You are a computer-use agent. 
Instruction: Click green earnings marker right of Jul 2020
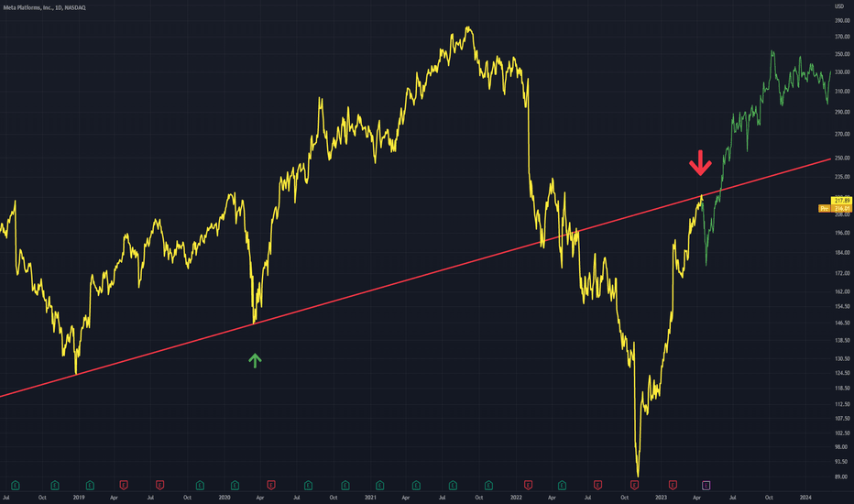(x=308, y=485)
